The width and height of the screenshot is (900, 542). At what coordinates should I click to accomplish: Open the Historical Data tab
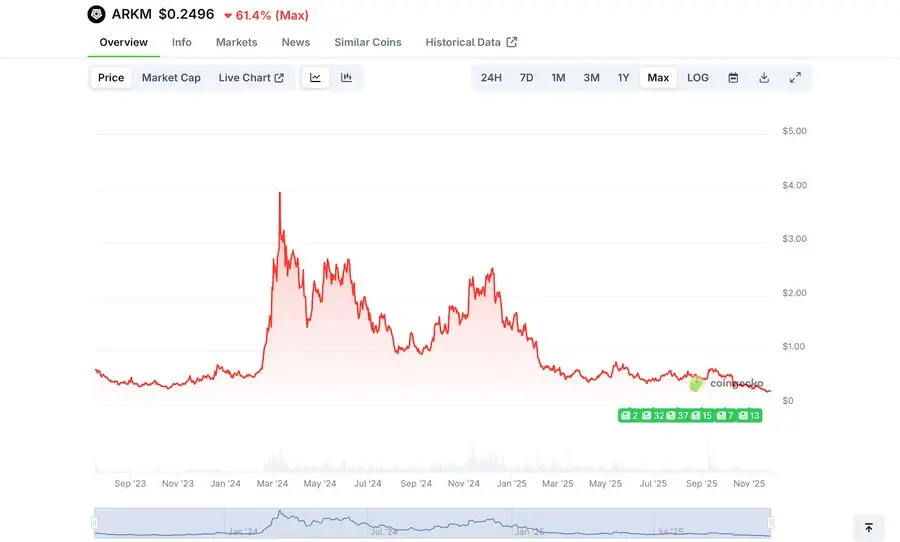pos(471,42)
